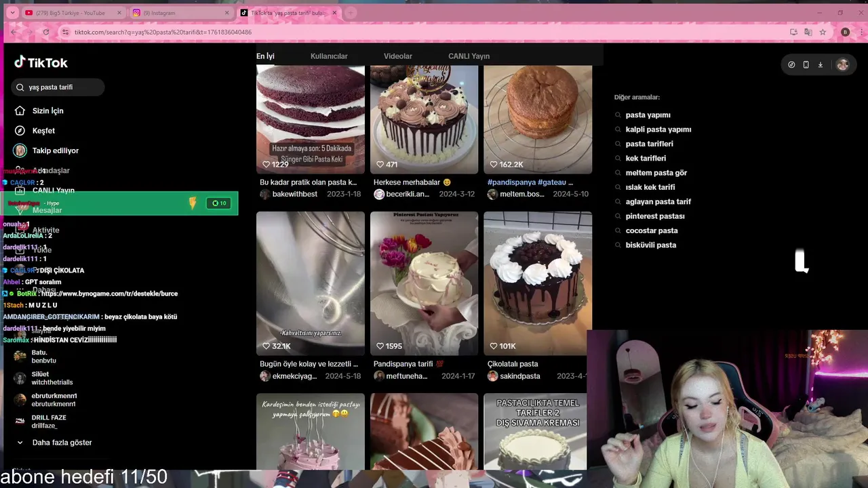Open a new browser tab
The width and height of the screenshot is (868, 488).
point(351,13)
